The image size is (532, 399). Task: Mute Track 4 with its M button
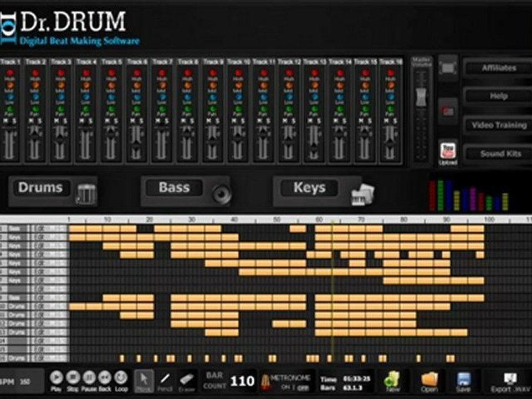82,121
